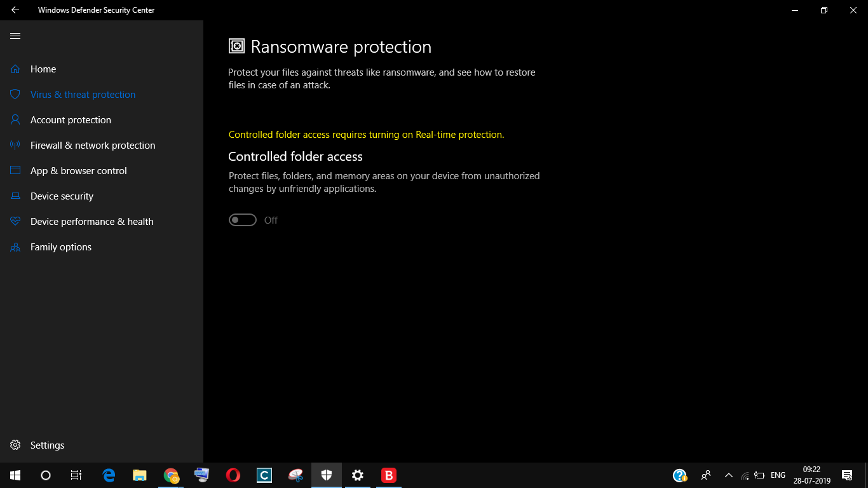The width and height of the screenshot is (868, 488).
Task: Open Snipping tool on taskbar
Action: (295, 475)
